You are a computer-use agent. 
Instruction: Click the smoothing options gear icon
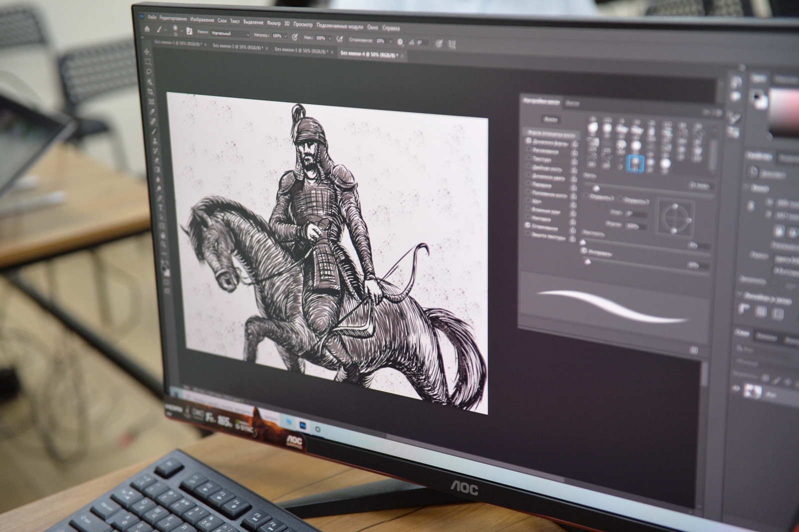click(x=399, y=42)
